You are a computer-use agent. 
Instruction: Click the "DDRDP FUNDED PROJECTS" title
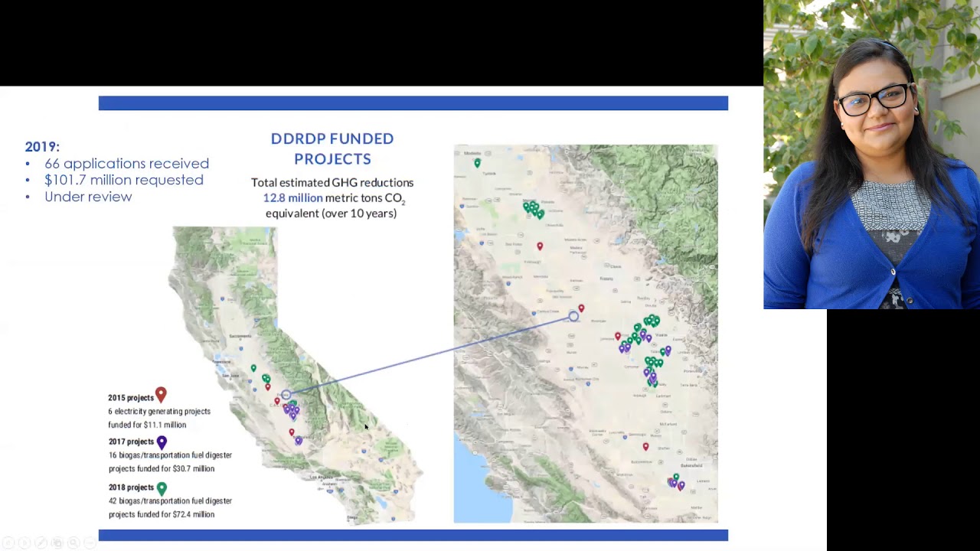pyautogui.click(x=332, y=148)
